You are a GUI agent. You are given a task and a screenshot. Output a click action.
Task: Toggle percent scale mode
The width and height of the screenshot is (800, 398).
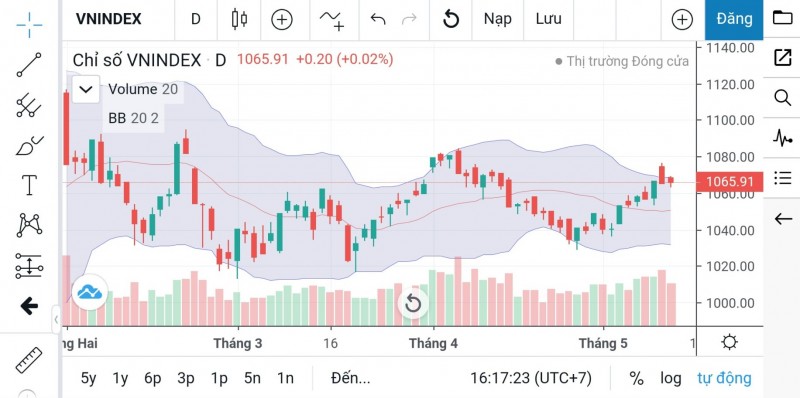coord(636,378)
